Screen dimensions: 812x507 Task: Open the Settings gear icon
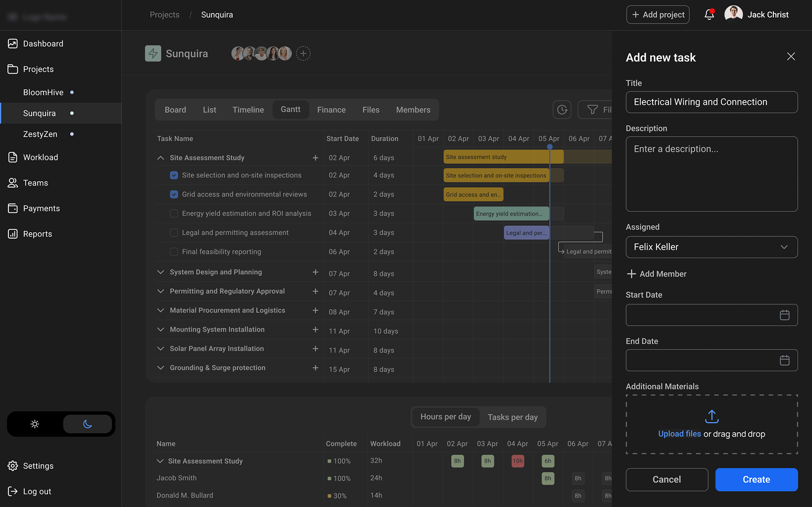coord(13,466)
